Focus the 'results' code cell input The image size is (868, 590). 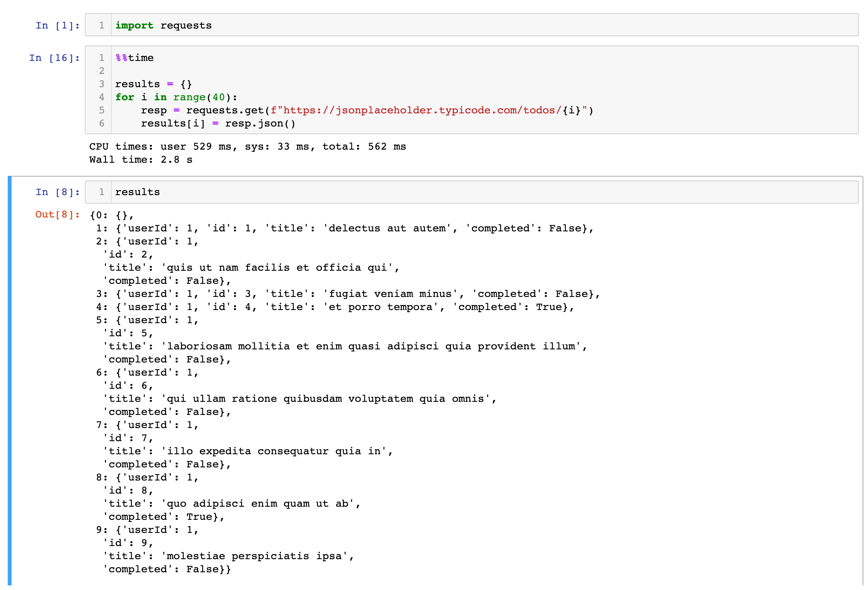(x=463, y=192)
